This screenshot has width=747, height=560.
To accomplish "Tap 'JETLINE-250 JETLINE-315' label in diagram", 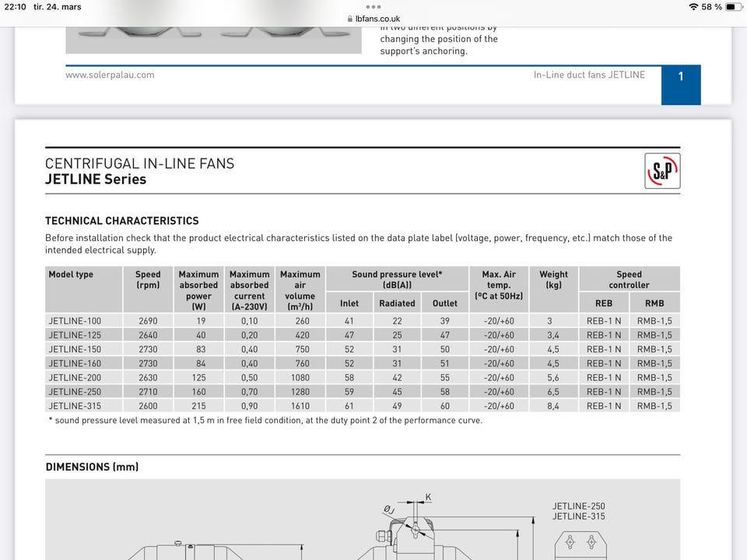I will pyautogui.click(x=578, y=511).
